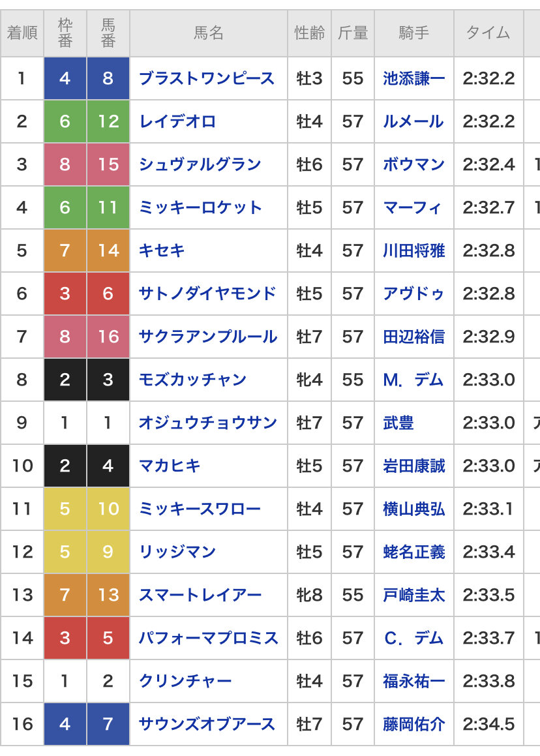
Task: Open jockey link ルメール
Action: tap(413, 121)
